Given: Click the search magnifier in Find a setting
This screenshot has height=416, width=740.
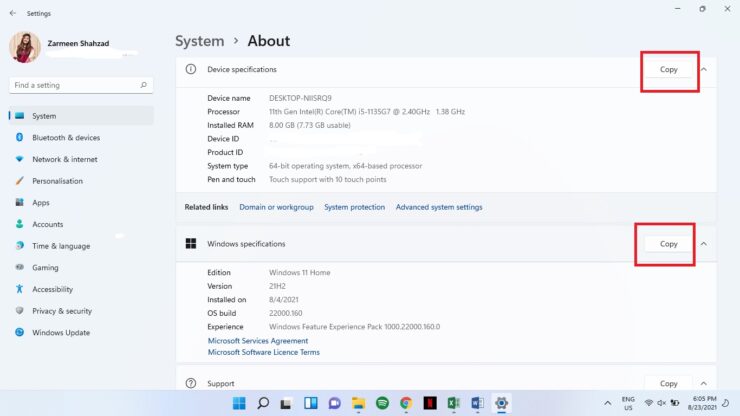Looking at the screenshot, I should (143, 85).
